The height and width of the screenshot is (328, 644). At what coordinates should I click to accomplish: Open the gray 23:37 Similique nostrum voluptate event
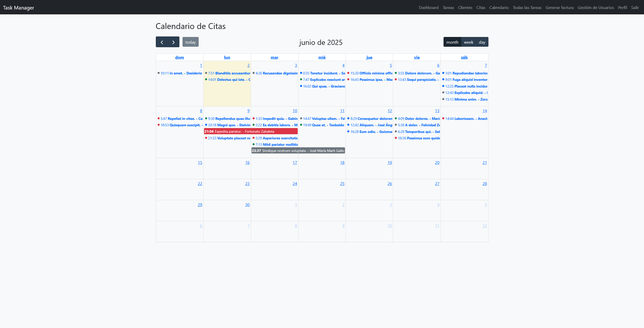pos(298,151)
